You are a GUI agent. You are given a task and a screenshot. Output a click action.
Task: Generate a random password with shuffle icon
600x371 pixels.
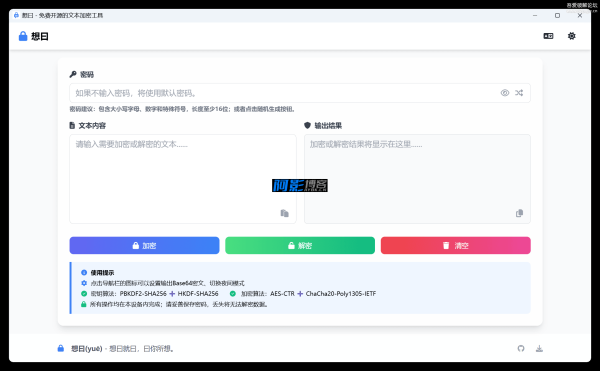519,93
